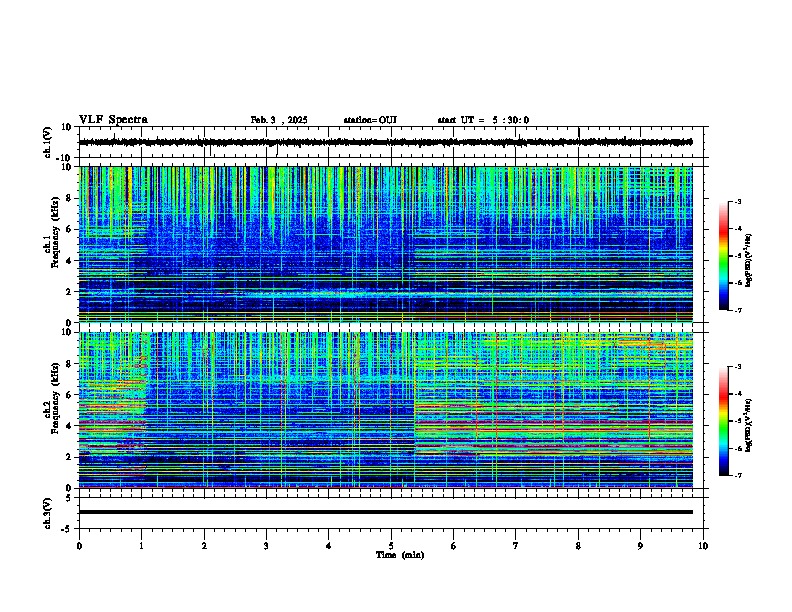Click the ch.2 frequency axis "6" tick
This screenshot has height=612, width=792.
[69, 395]
